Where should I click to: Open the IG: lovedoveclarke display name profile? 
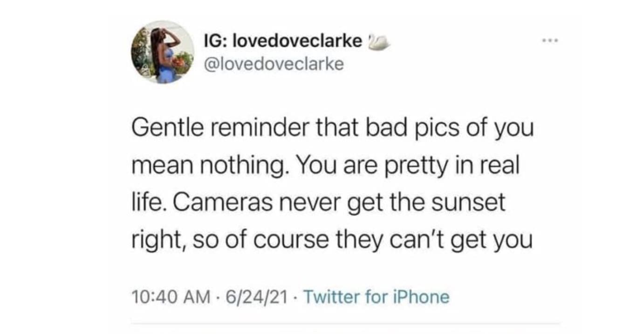283,42
